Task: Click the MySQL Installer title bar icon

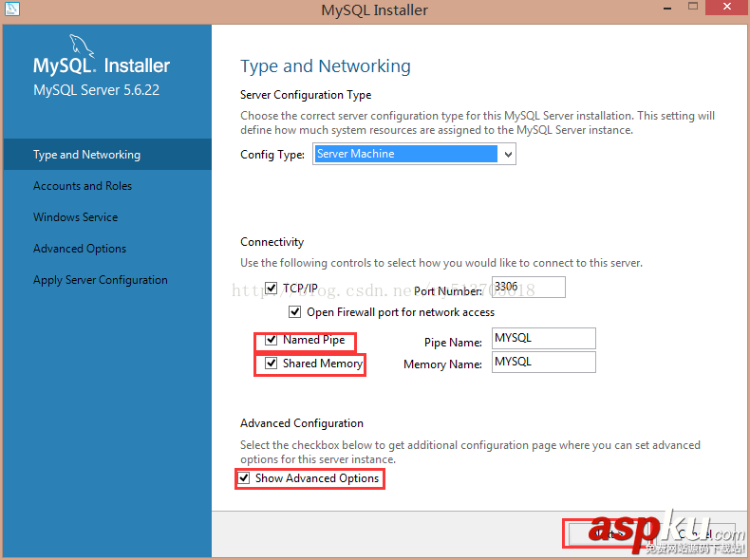Action: [11, 9]
